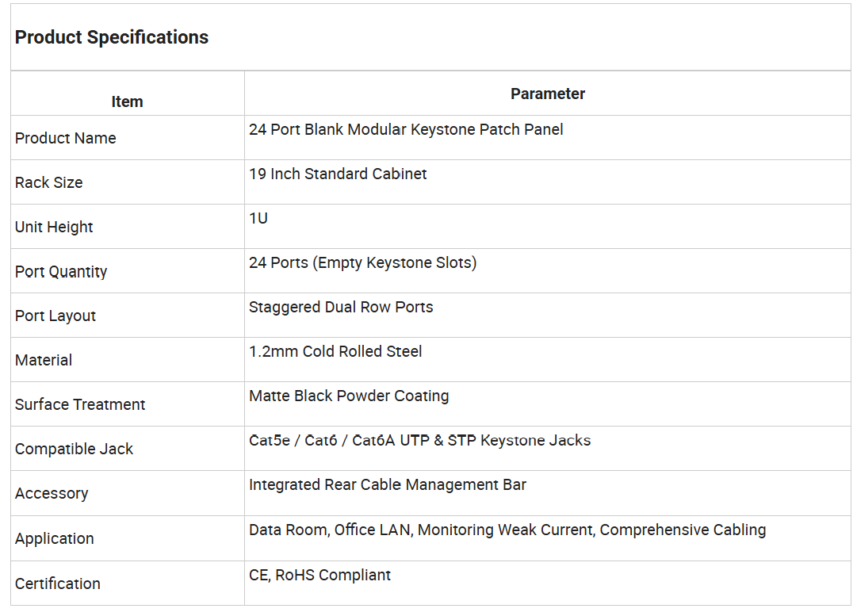Click the Product Specifications heading
857x616 pixels.
[112, 37]
